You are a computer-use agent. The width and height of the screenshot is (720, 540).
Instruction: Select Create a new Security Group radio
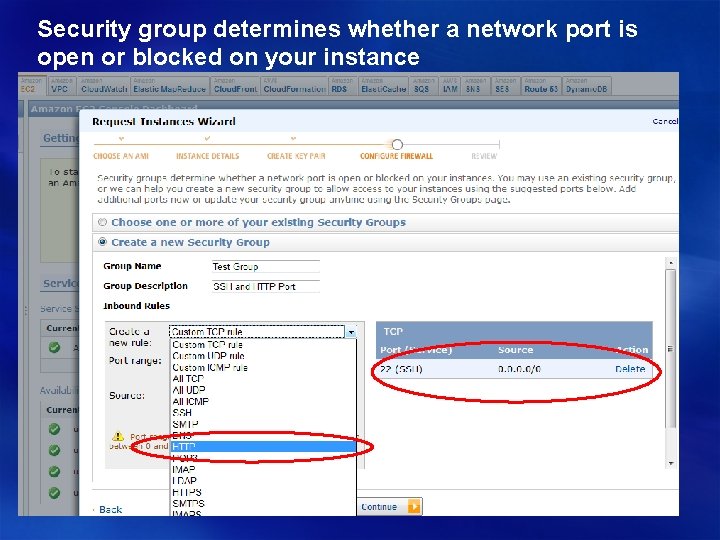[x=102, y=242]
